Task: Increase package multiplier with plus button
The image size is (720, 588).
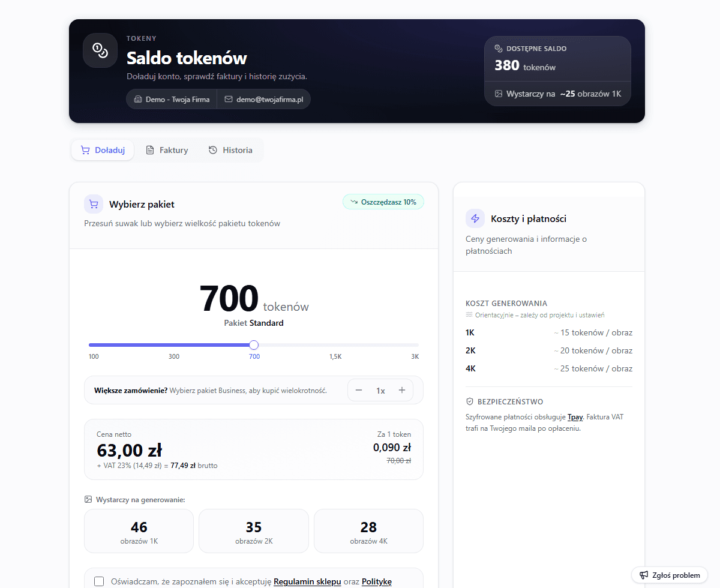Action: pos(402,391)
